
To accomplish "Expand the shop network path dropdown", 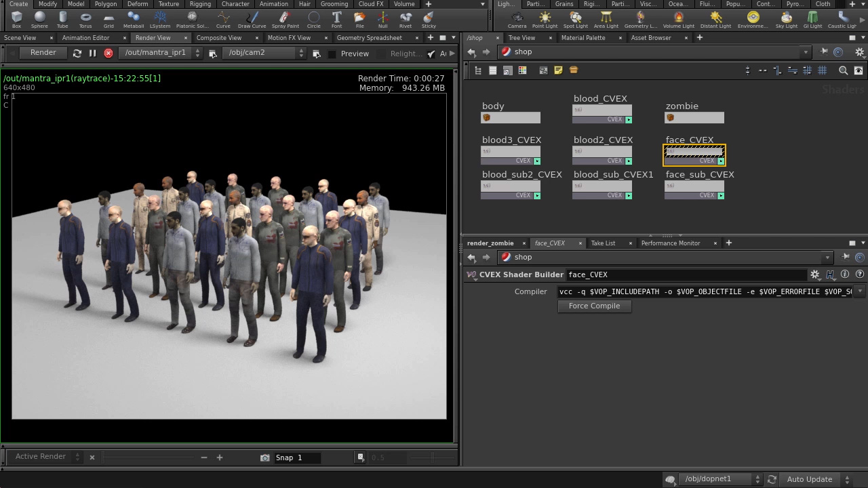I will 806,52.
